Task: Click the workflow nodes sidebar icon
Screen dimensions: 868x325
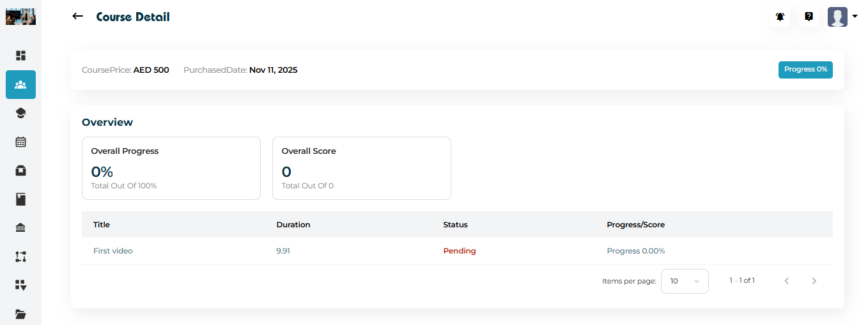Action: click(x=20, y=257)
